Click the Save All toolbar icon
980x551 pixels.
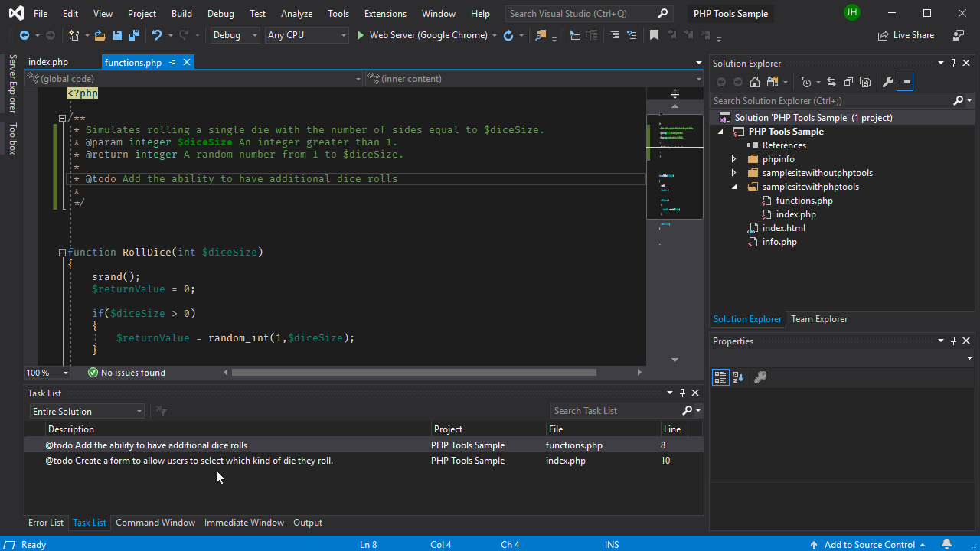pos(134,35)
